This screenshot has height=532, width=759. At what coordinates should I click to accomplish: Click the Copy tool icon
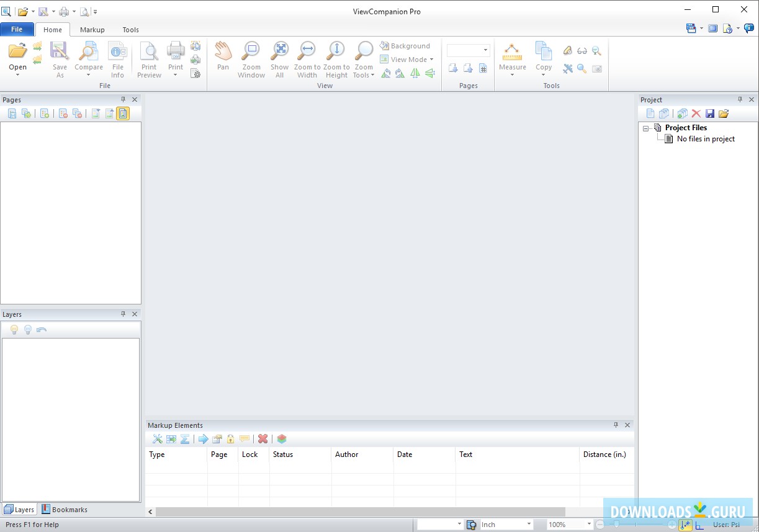544,51
